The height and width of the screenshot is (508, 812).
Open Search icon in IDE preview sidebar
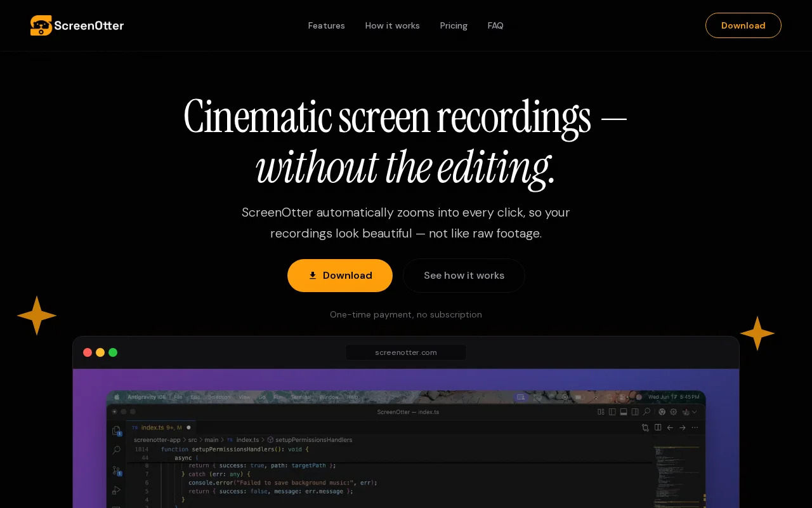tap(117, 450)
